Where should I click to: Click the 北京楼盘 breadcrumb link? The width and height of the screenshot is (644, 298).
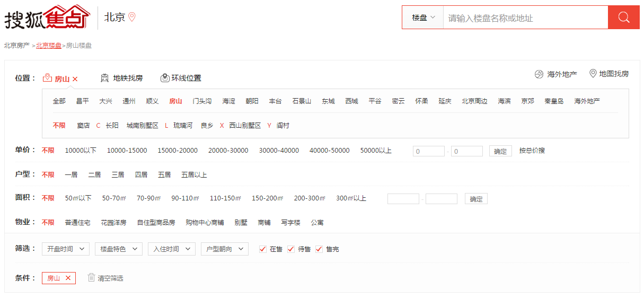(x=49, y=46)
